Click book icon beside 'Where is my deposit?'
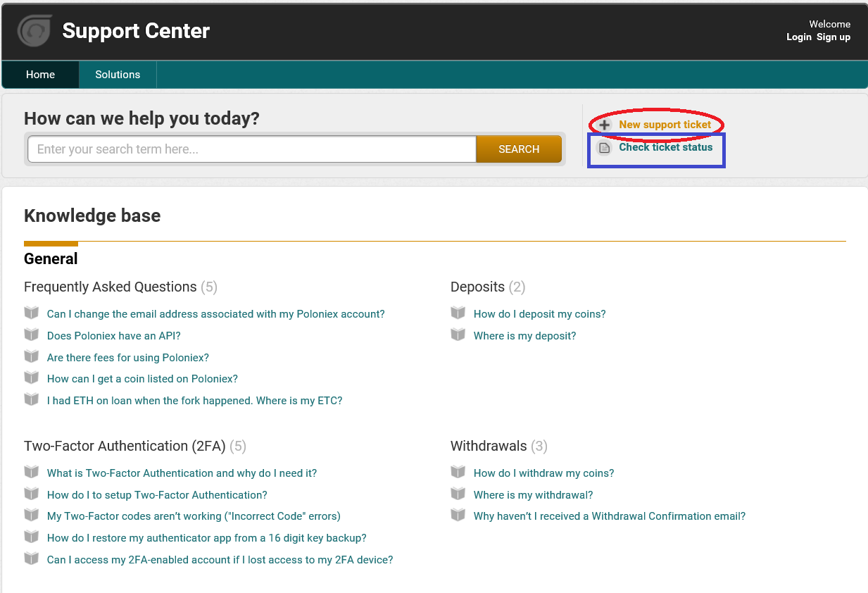Viewport: 868px width, 593px height. (x=458, y=335)
